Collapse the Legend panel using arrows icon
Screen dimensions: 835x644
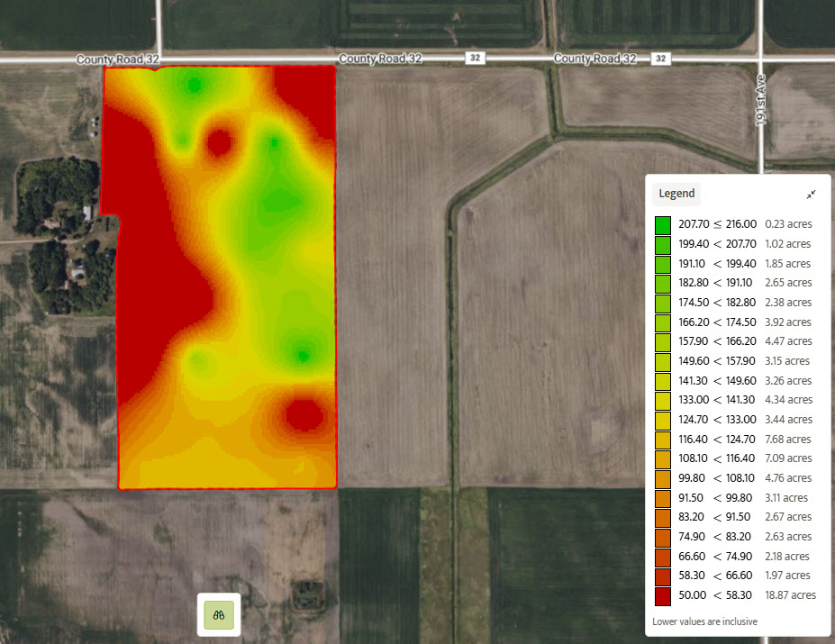(811, 194)
